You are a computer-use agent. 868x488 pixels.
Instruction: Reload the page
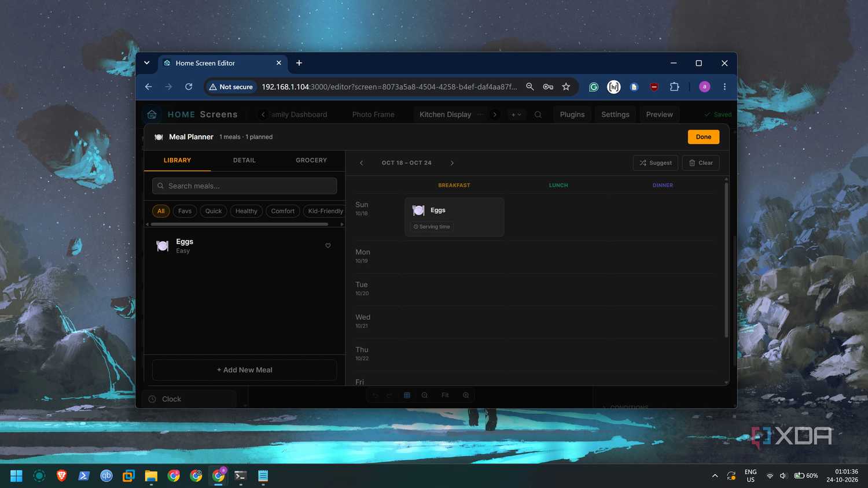pyautogui.click(x=189, y=87)
